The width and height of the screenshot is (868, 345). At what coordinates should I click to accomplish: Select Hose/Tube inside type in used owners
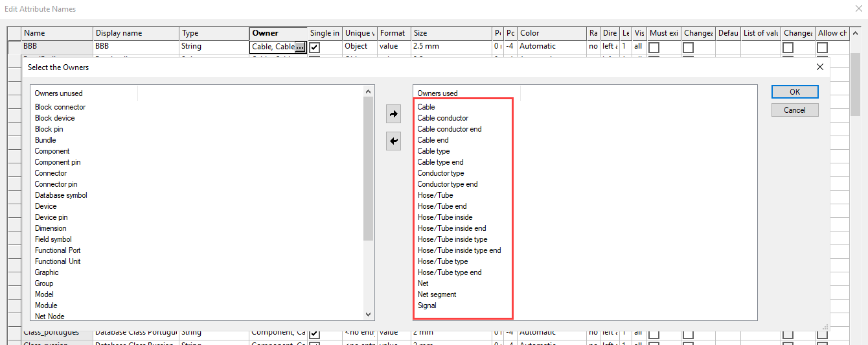point(452,239)
